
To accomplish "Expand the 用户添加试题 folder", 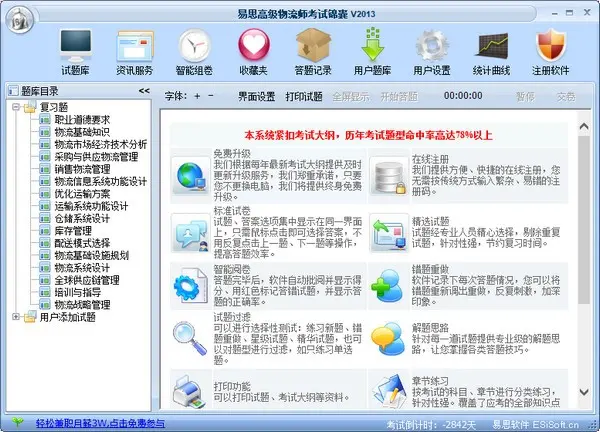I will (x=16, y=316).
